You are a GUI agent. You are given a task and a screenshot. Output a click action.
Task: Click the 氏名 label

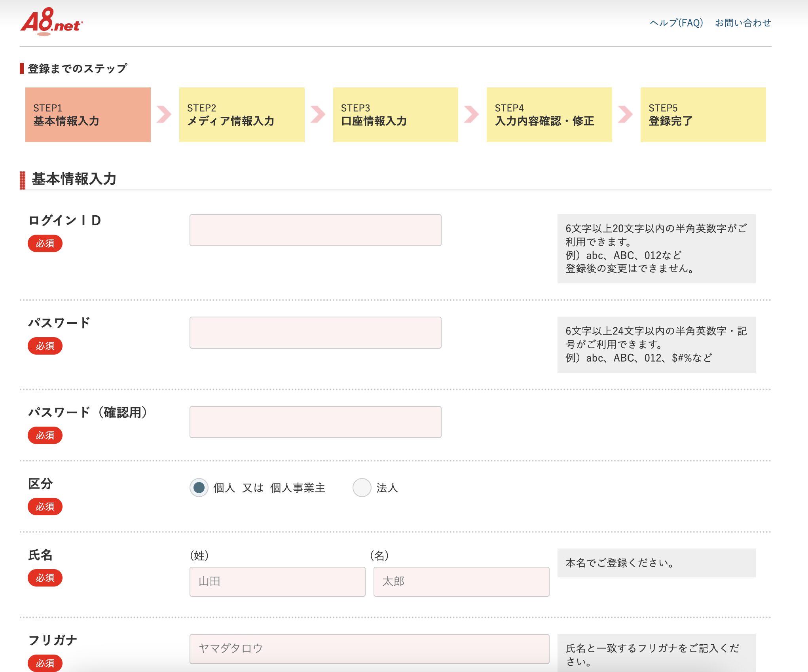click(40, 555)
